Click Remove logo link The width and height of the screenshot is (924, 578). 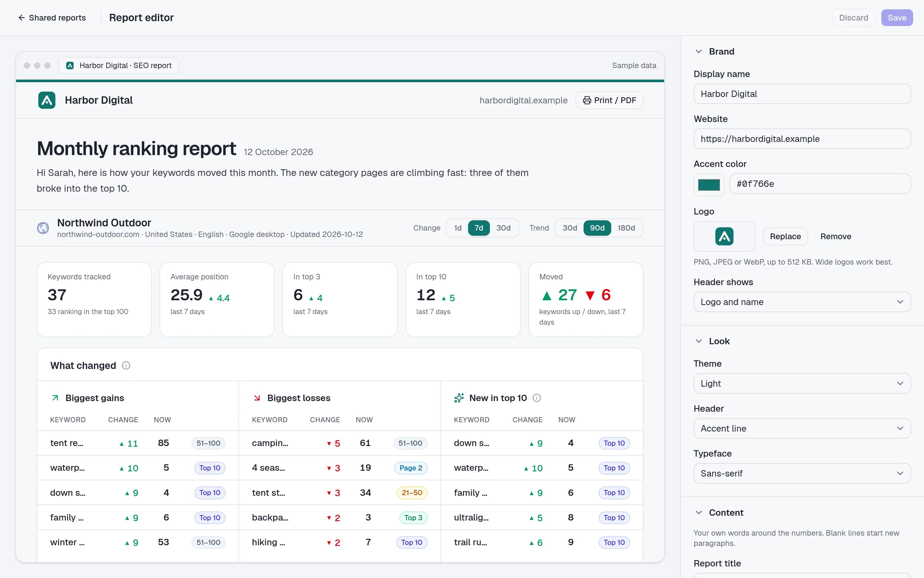836,236
